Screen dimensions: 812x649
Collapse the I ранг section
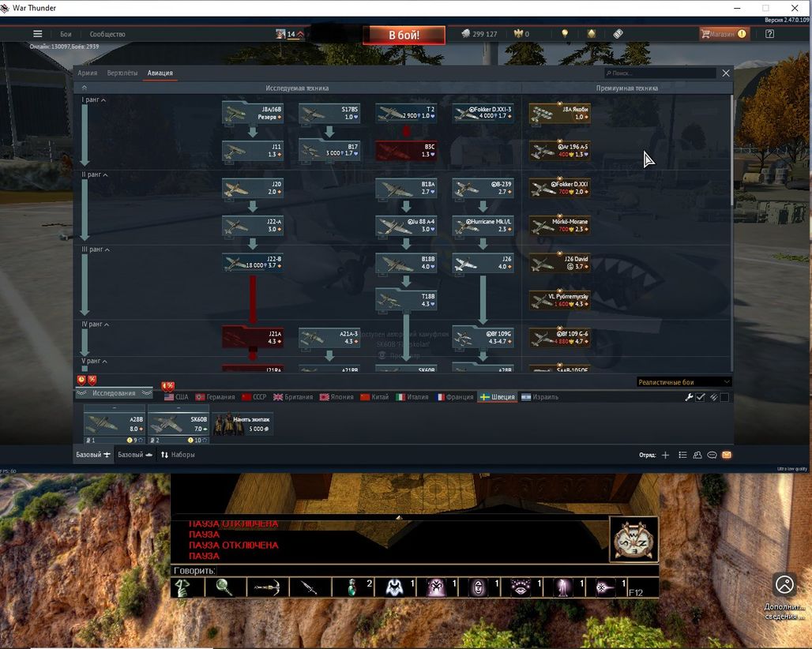[x=93, y=100]
